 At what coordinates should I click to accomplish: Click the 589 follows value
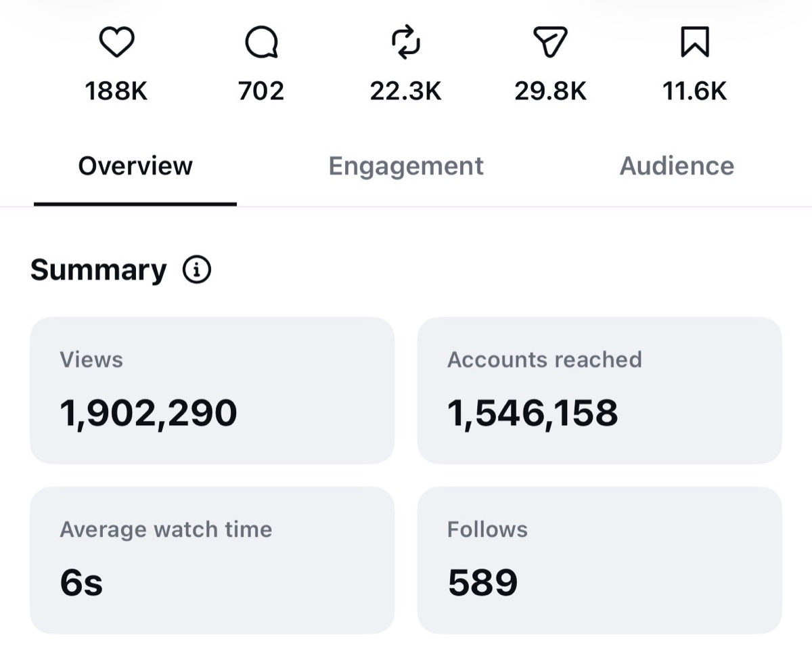click(x=483, y=583)
